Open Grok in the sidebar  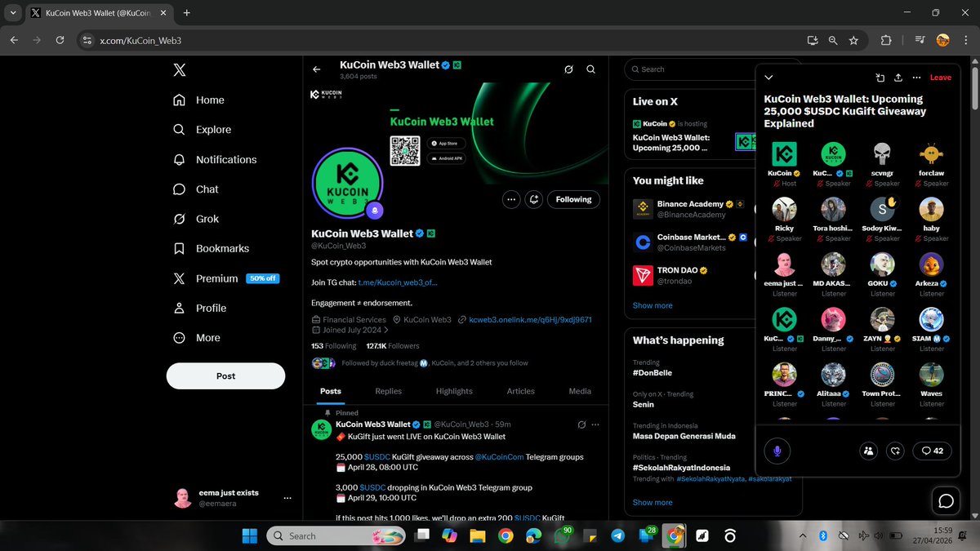tap(196, 219)
